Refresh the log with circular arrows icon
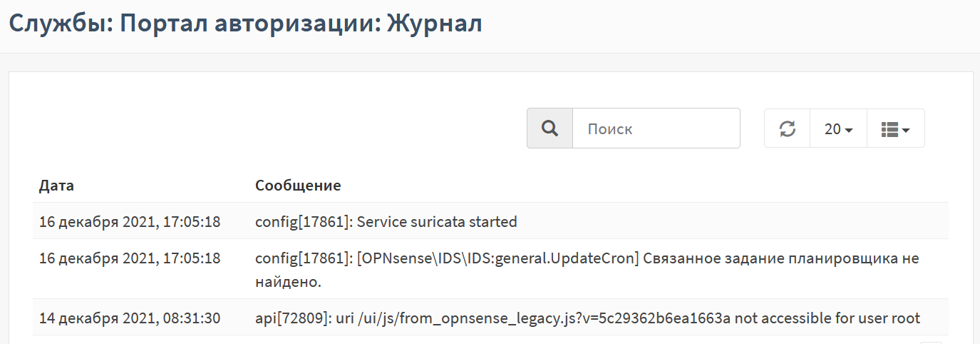Image resolution: width=980 pixels, height=344 pixels. click(x=787, y=128)
